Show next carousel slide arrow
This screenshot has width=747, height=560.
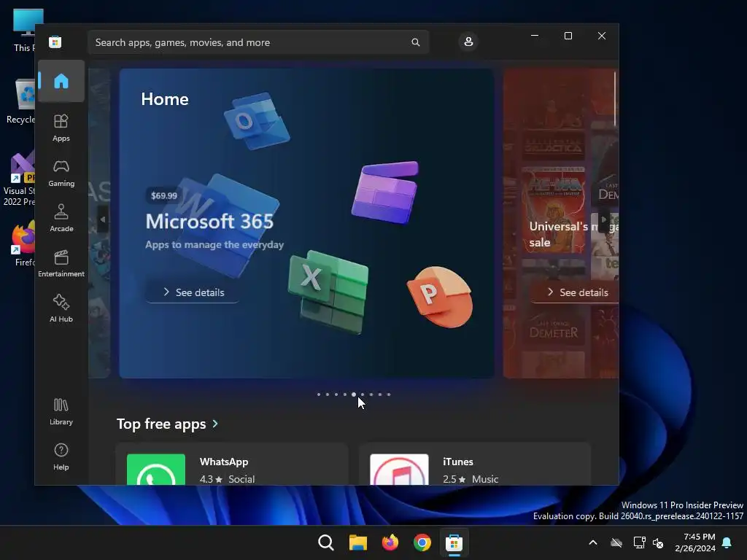604,219
